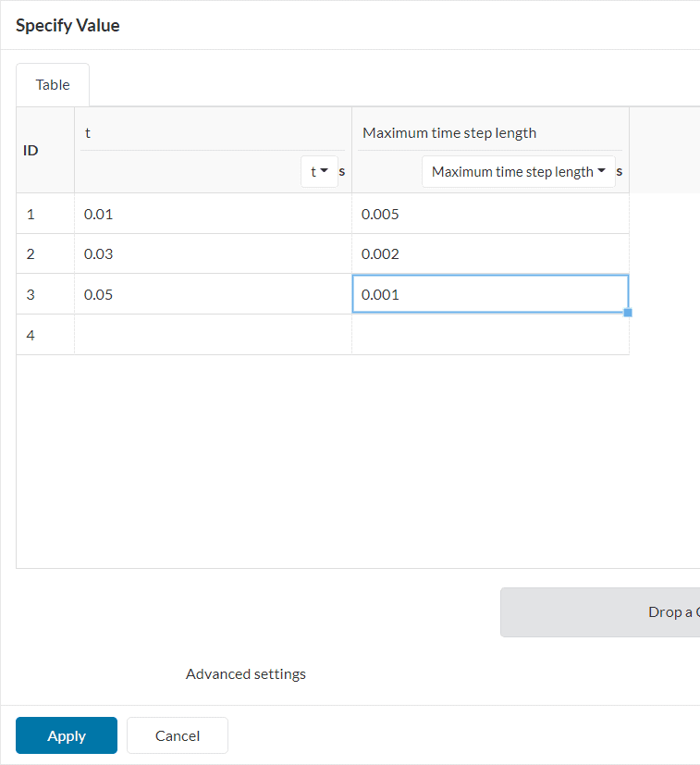Click the Apply button
This screenshot has width=700, height=765.
click(x=67, y=735)
